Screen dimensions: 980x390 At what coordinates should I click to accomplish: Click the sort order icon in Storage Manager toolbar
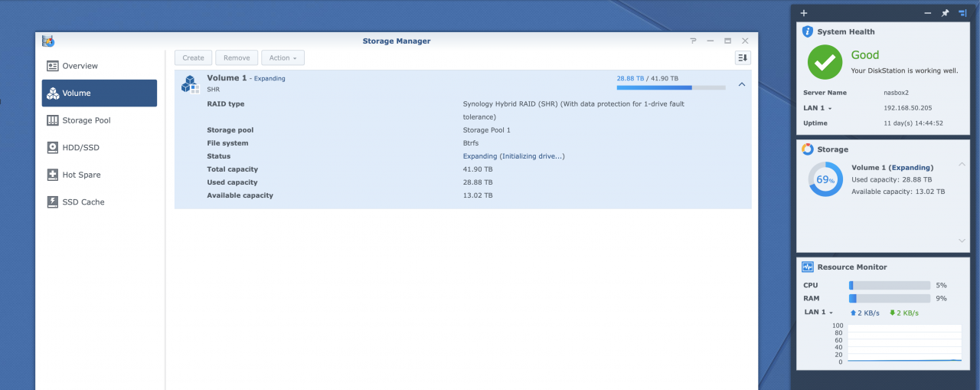[743, 57]
